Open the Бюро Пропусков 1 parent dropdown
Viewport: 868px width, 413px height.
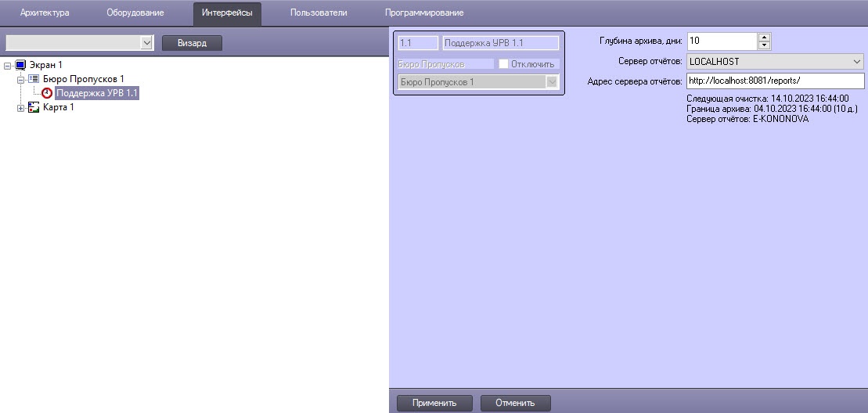point(552,82)
